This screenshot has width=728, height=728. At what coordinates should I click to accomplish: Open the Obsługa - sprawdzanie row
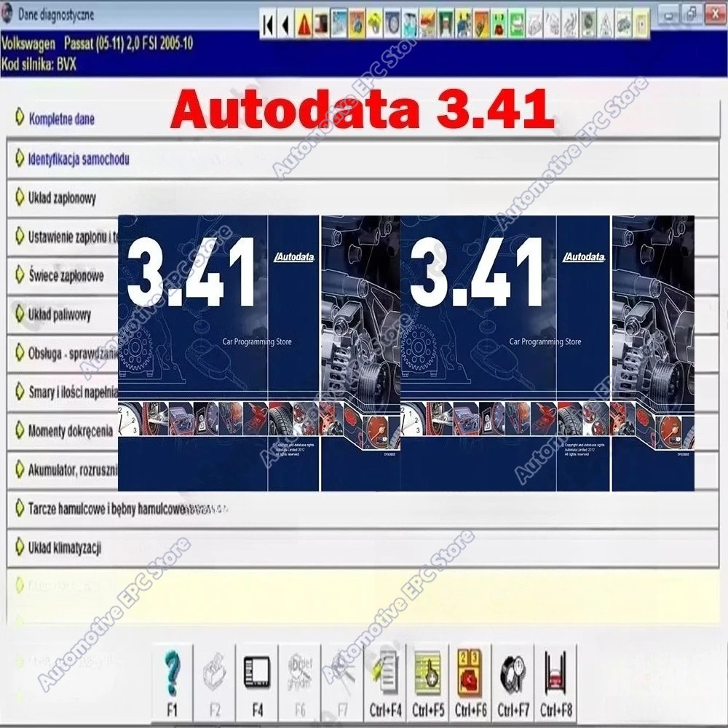63,353
